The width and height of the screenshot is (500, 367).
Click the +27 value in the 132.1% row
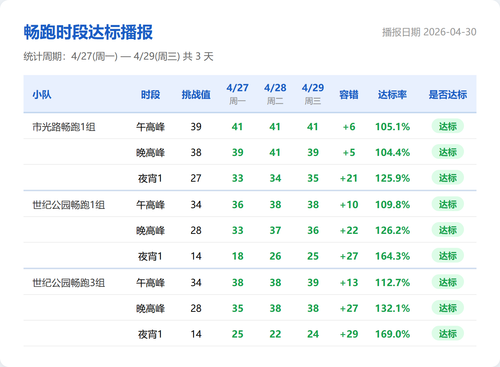pyautogui.click(x=349, y=308)
